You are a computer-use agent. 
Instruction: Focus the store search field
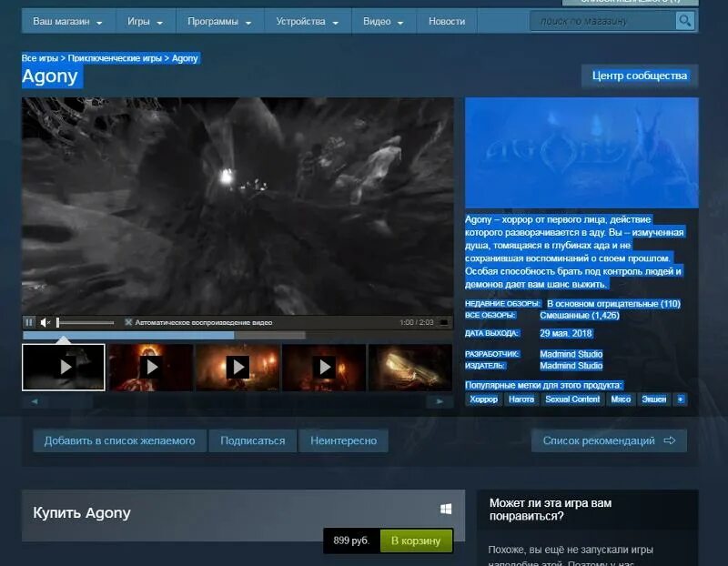tap(602, 21)
